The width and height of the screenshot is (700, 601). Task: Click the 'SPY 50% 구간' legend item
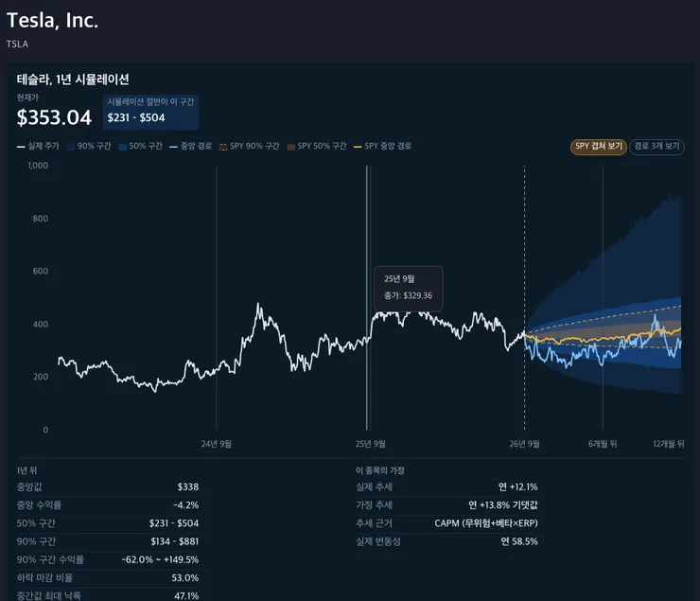[317, 146]
